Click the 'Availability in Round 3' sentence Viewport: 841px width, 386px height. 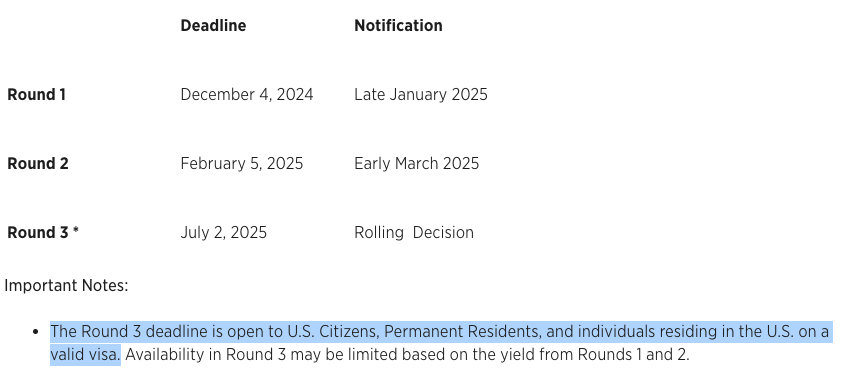(407, 355)
